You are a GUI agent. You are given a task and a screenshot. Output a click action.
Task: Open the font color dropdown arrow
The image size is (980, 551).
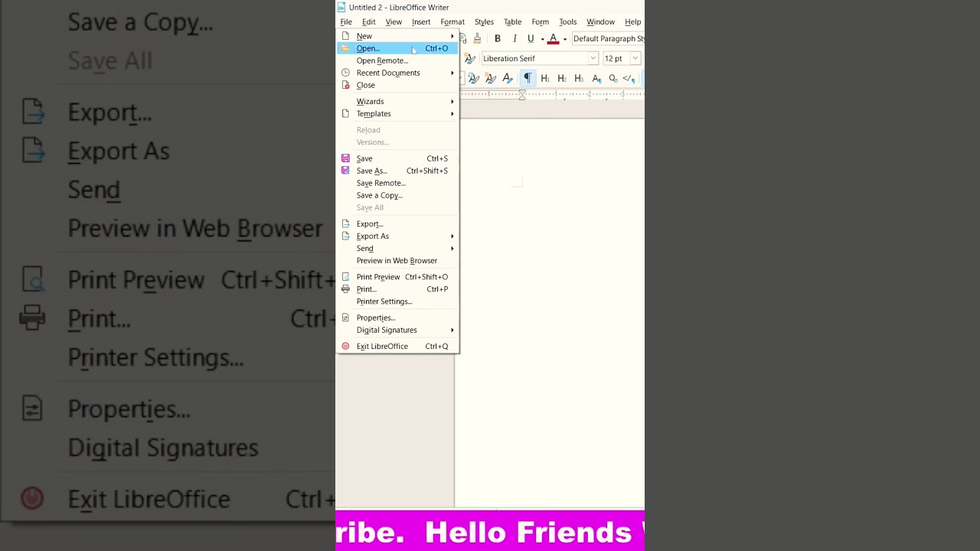(565, 39)
